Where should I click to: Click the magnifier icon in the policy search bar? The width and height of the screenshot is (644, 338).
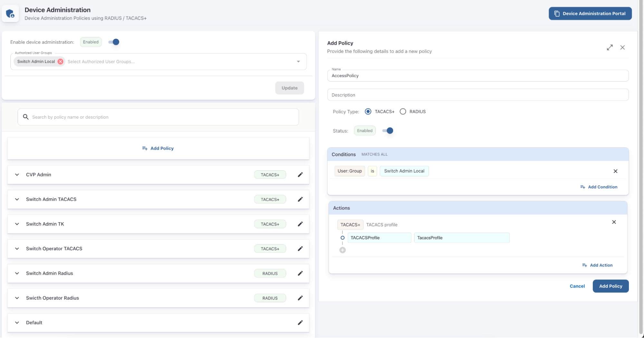pos(26,117)
